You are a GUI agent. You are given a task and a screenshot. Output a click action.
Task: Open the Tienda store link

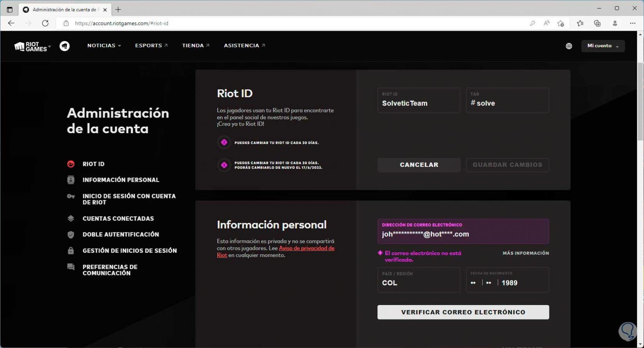click(196, 46)
